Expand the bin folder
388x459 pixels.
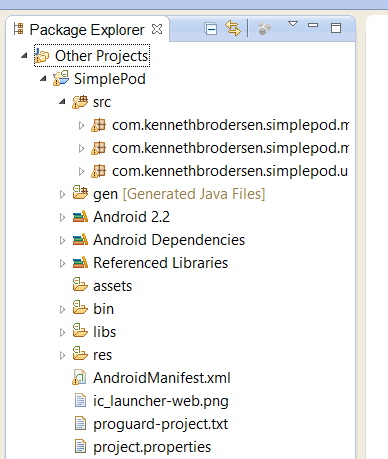[62, 309]
